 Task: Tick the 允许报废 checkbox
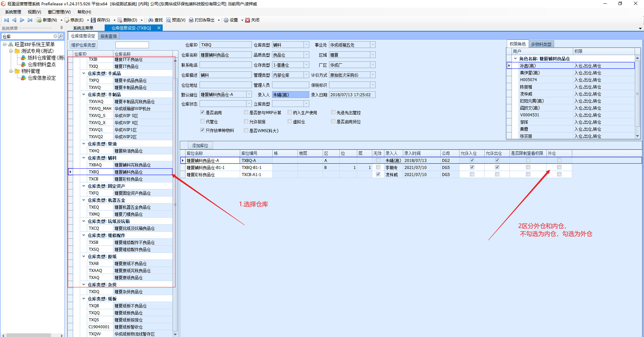pyautogui.click(x=246, y=121)
